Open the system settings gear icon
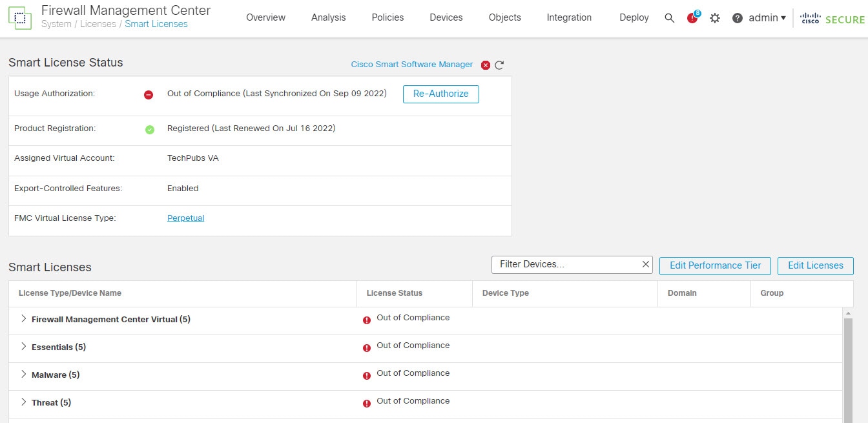 click(x=715, y=18)
